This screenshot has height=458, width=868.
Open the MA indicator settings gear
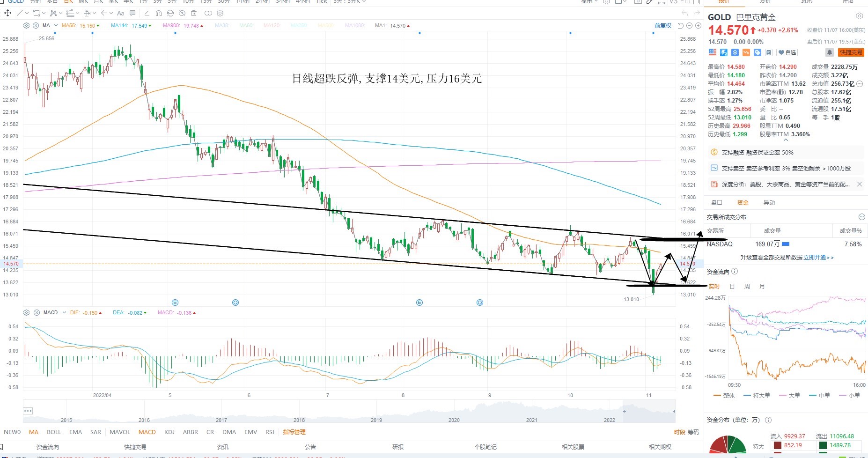26,26
